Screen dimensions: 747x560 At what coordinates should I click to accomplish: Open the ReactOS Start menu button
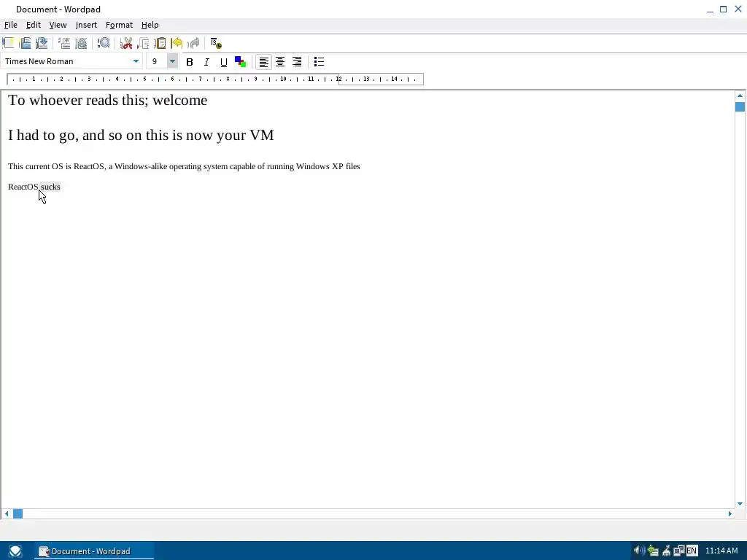15,551
